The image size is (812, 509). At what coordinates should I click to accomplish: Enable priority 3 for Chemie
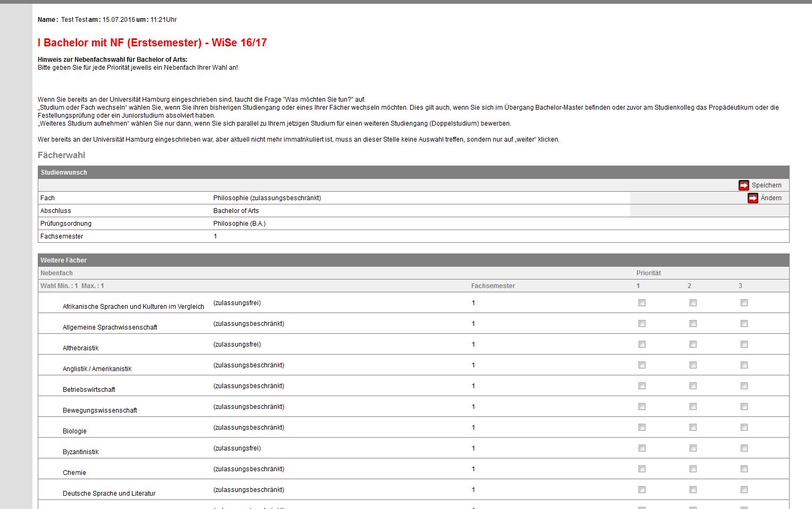(744, 469)
